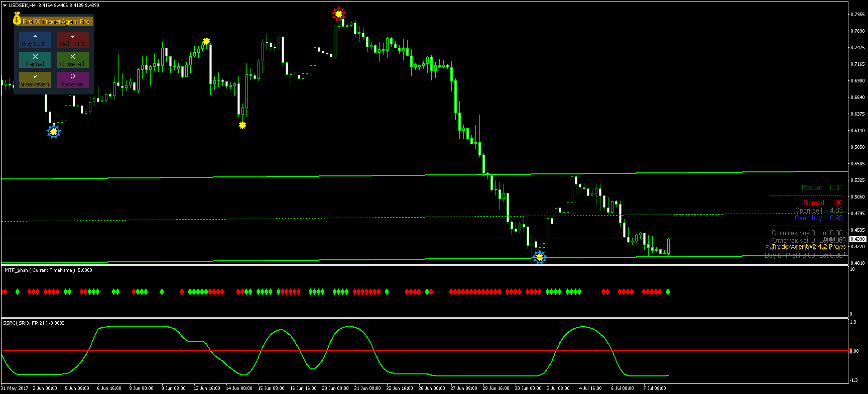
Task: Click the yellow star below the 14 Jun low
Action: 242,125
